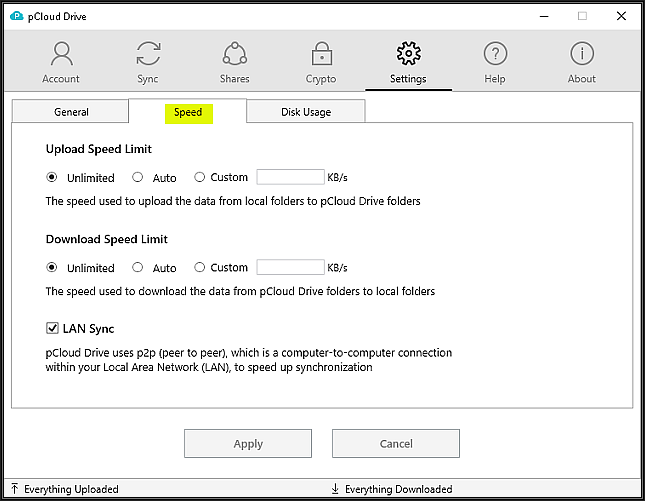This screenshot has width=645, height=501.
Task: Click the download arrow status icon
Action: (335, 489)
